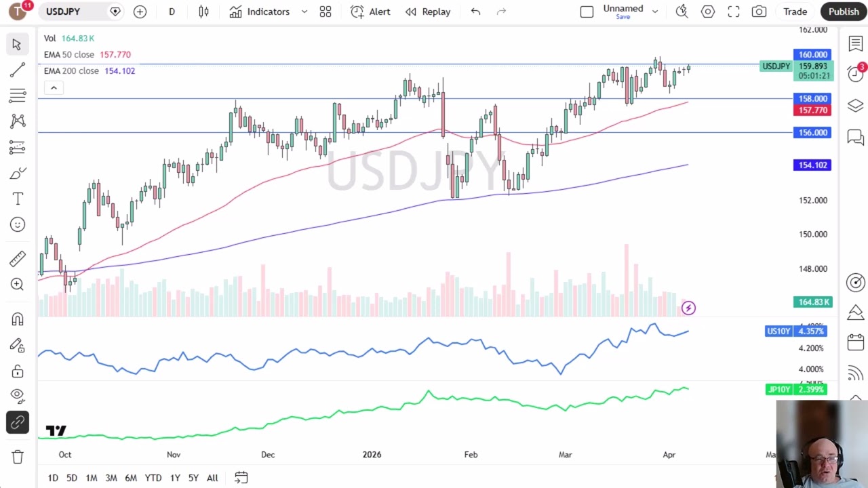Open the indicator templates grid

325,12
